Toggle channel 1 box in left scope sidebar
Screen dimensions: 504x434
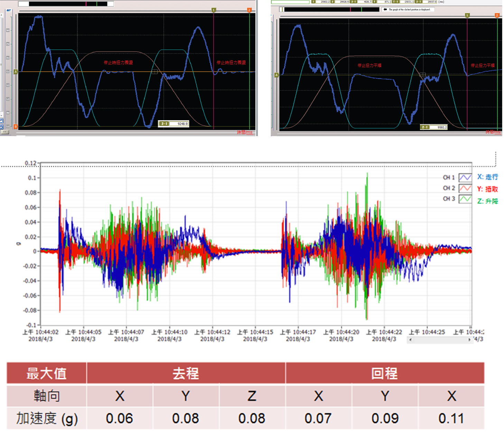(8, 30)
